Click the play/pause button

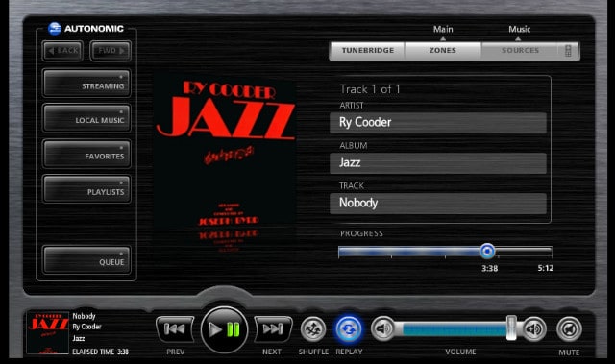click(x=224, y=329)
